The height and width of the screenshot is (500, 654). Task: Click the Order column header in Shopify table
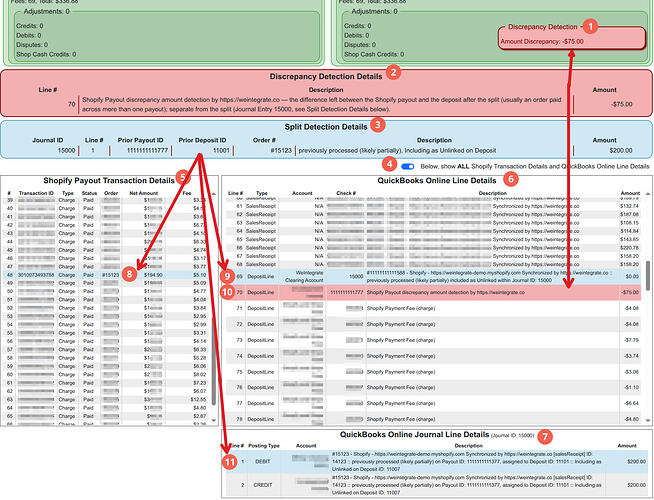[x=111, y=193]
